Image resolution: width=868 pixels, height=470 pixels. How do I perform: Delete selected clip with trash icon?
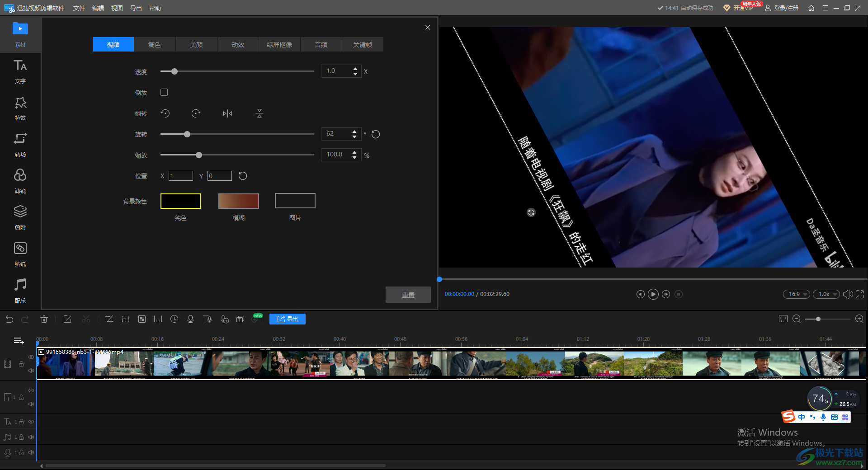(x=44, y=319)
